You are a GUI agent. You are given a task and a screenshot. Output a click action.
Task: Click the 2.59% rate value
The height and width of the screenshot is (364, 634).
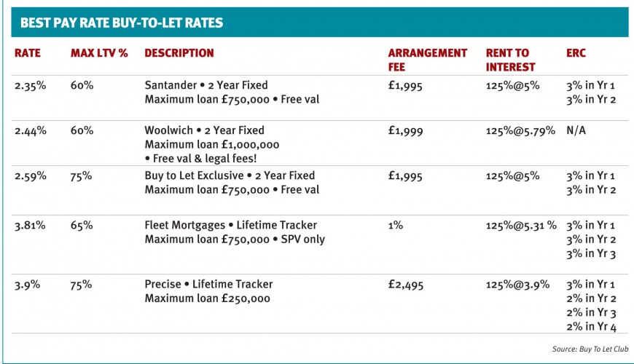pyautogui.click(x=31, y=176)
